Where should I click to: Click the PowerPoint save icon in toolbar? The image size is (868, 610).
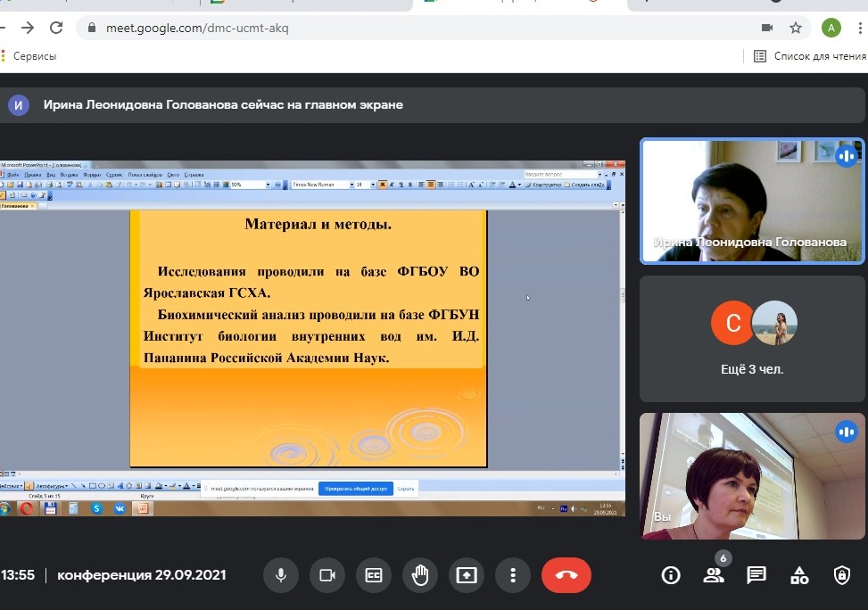click(20, 185)
